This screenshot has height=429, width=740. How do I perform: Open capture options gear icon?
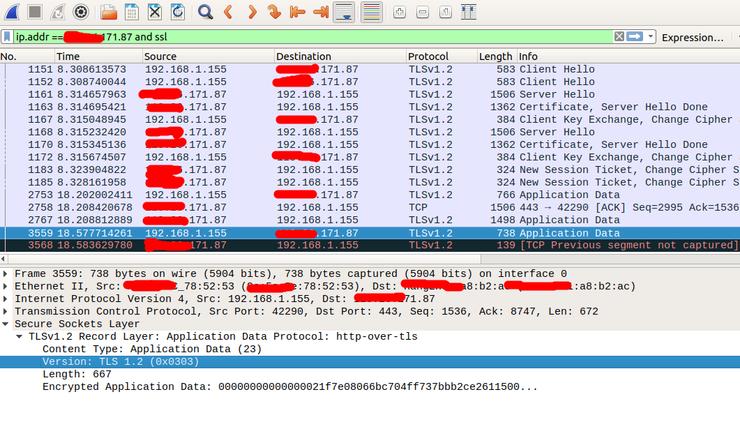click(x=81, y=13)
